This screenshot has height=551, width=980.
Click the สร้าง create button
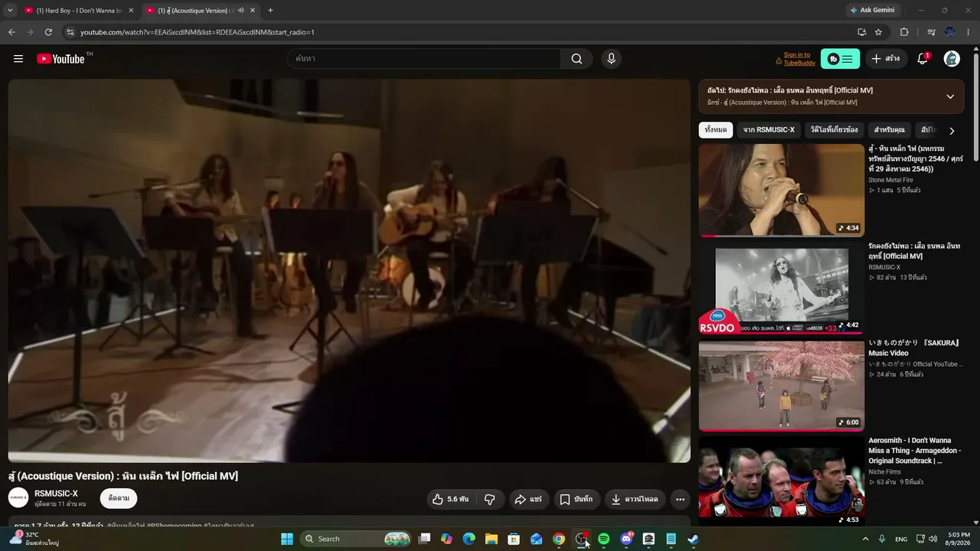tap(886, 59)
